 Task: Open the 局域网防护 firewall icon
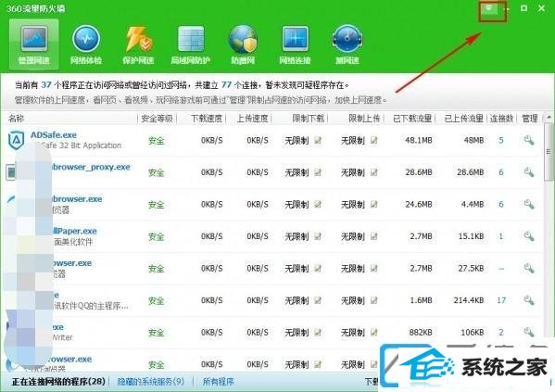click(191, 44)
